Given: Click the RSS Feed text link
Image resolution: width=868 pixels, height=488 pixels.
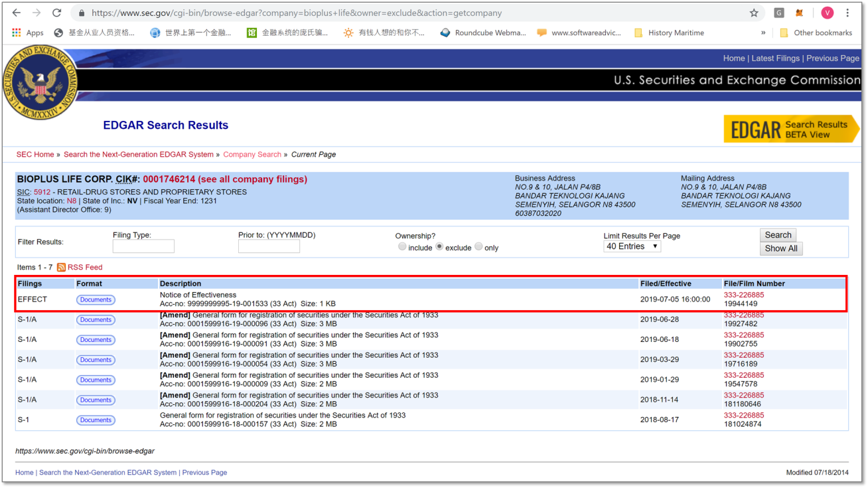Looking at the screenshot, I should point(85,267).
